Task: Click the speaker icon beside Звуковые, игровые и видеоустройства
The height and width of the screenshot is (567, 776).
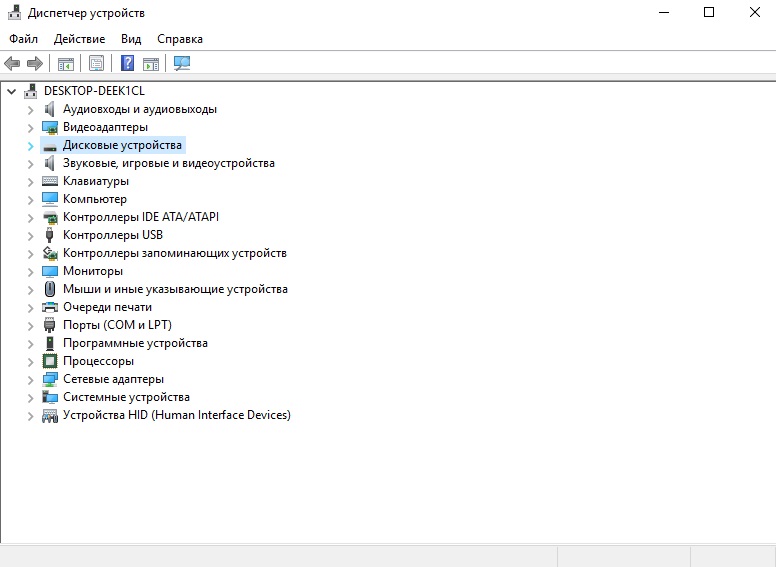Action: point(49,163)
